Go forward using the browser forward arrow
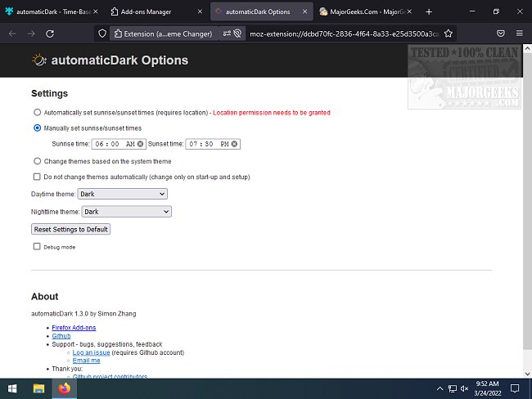 (x=31, y=34)
